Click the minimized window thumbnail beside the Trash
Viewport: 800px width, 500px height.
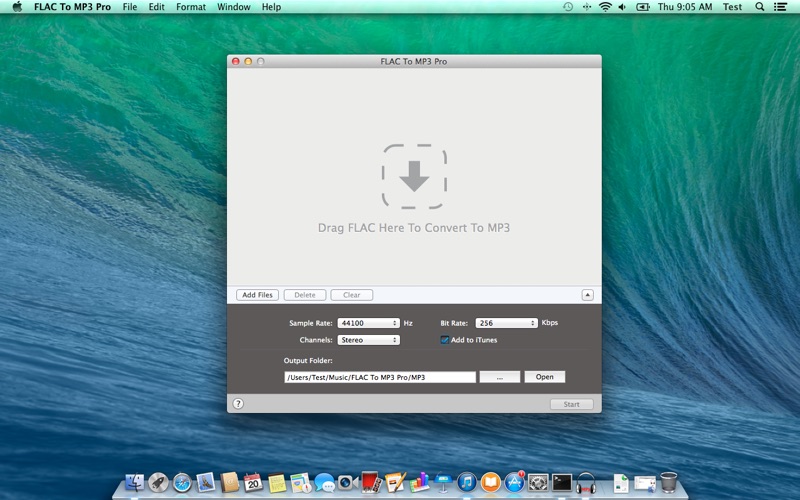tap(645, 483)
